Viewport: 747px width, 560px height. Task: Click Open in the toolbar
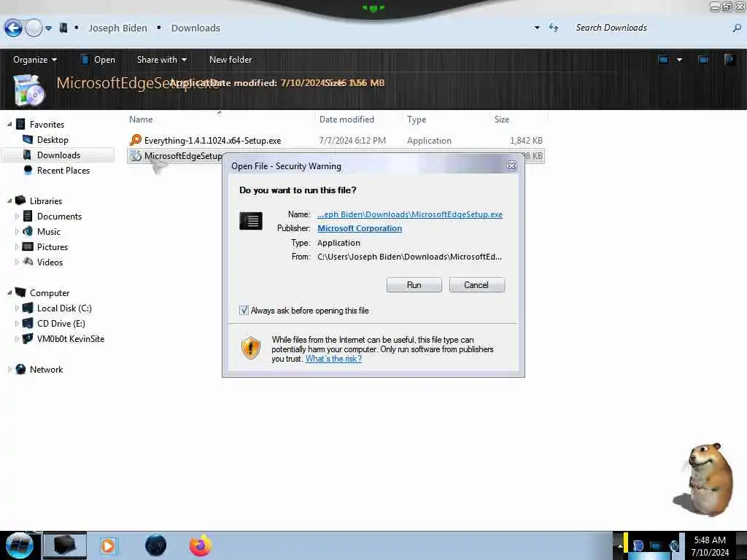(x=98, y=60)
